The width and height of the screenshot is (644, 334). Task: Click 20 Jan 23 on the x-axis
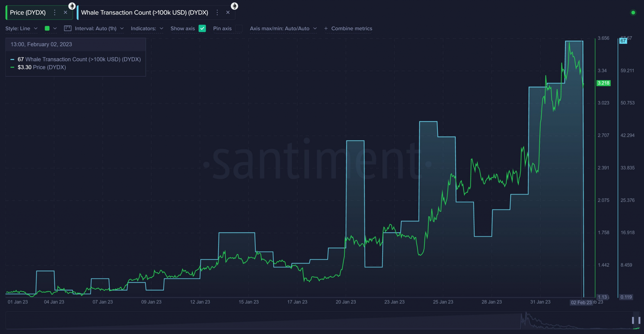[x=346, y=302]
